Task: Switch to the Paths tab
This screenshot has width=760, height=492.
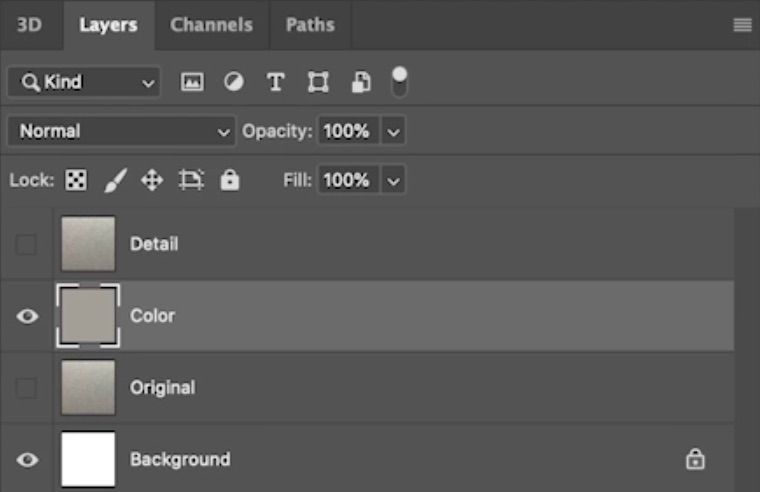Action: coord(310,25)
